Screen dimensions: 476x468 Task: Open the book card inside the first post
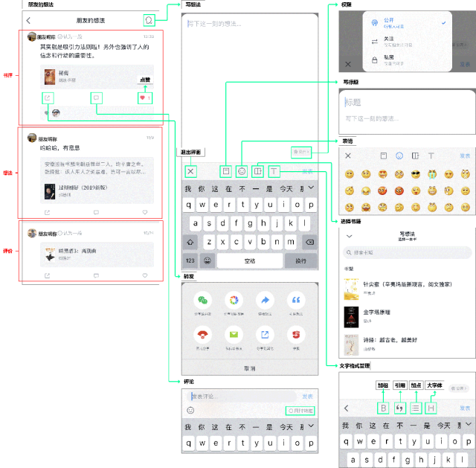pyautogui.click(x=97, y=77)
